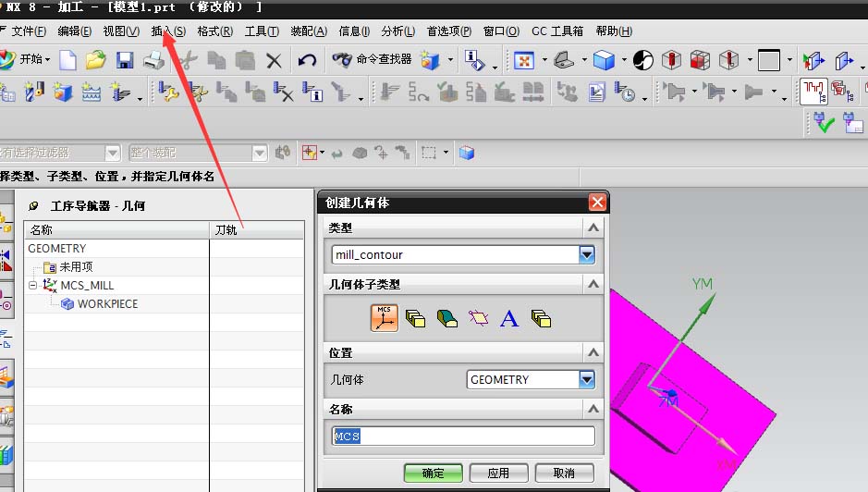Open the mill_contour type dropdown

[x=587, y=255]
